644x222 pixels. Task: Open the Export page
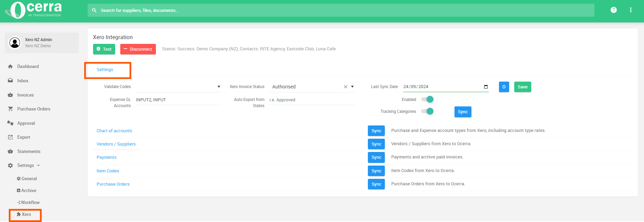click(x=24, y=137)
